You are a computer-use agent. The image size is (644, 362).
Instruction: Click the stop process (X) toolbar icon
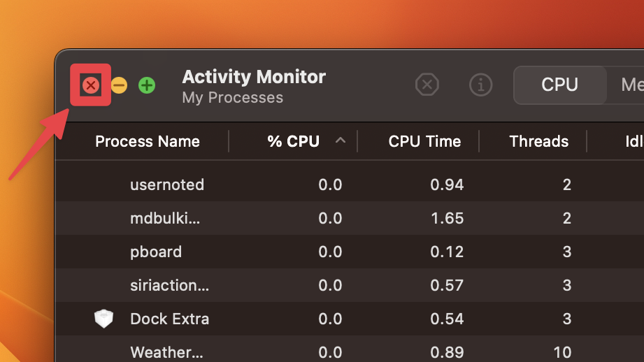tap(427, 85)
